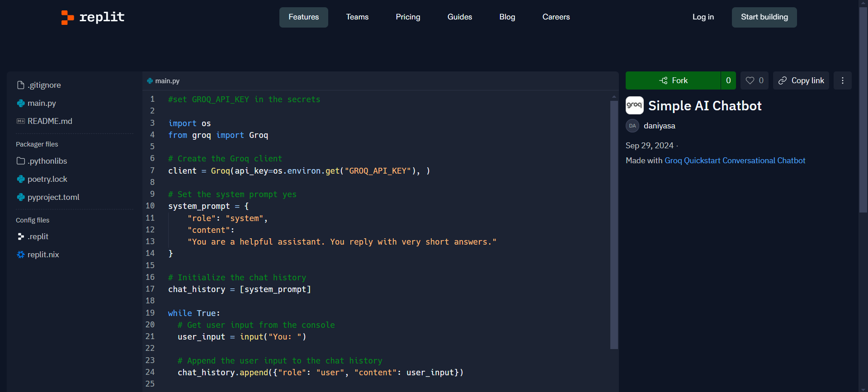Screen dimensions: 868x392
Task: Go to Pricing page
Action: click(x=408, y=17)
